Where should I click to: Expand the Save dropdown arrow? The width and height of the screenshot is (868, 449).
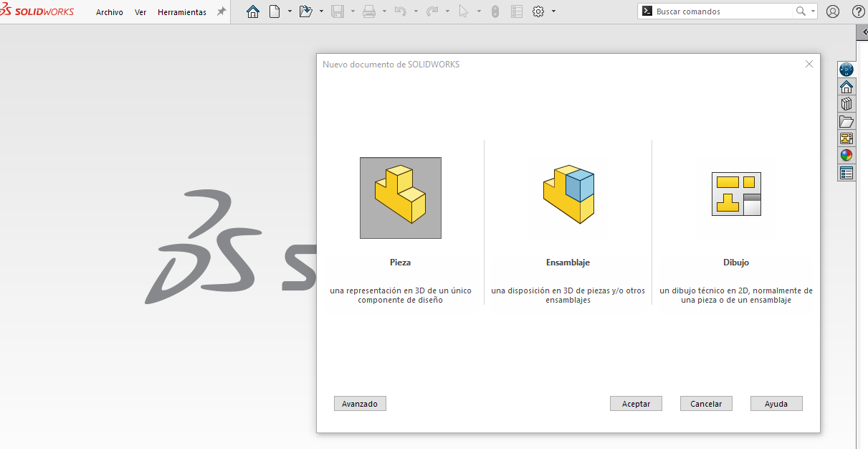[x=352, y=11]
